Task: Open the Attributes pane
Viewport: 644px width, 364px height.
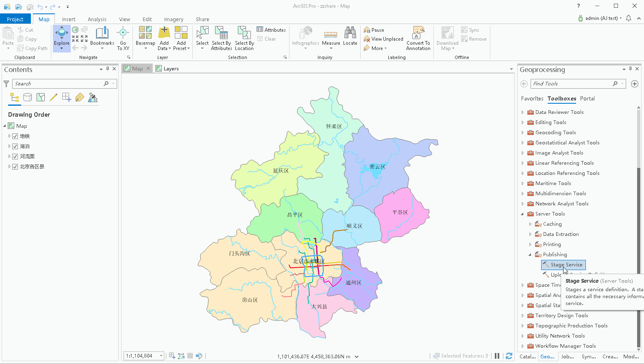Action: coord(271,30)
